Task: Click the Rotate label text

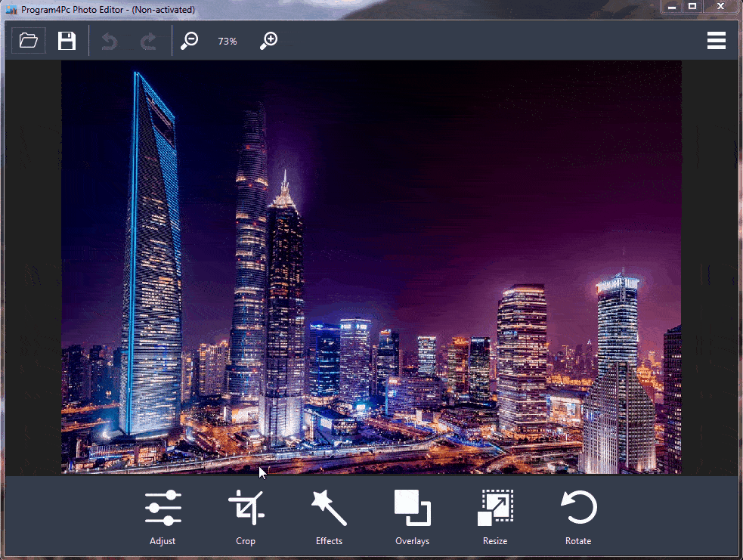Action: [x=578, y=540]
